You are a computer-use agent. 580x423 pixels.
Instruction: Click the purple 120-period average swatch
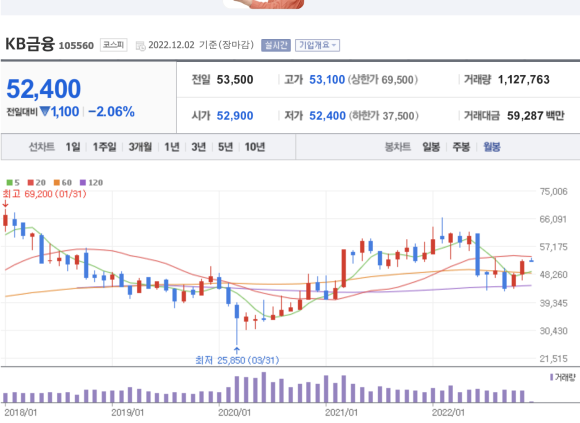[x=83, y=183]
